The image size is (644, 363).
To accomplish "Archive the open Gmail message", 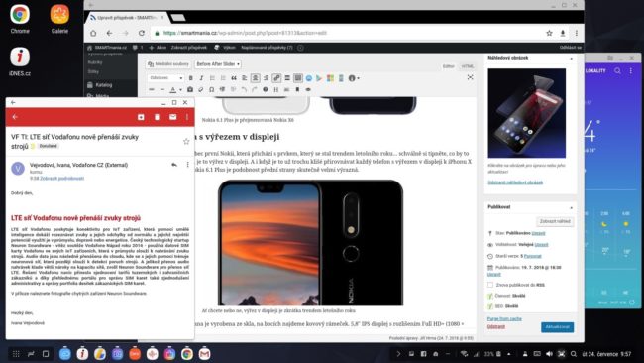I will (x=141, y=117).
